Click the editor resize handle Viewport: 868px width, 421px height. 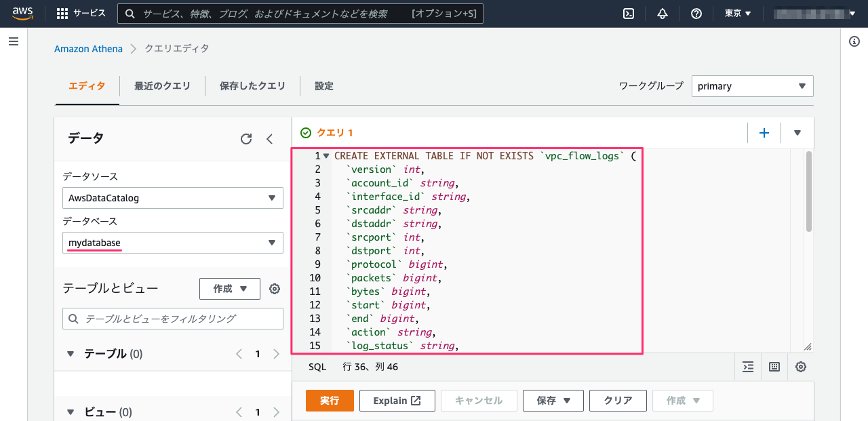pyautogui.click(x=807, y=346)
